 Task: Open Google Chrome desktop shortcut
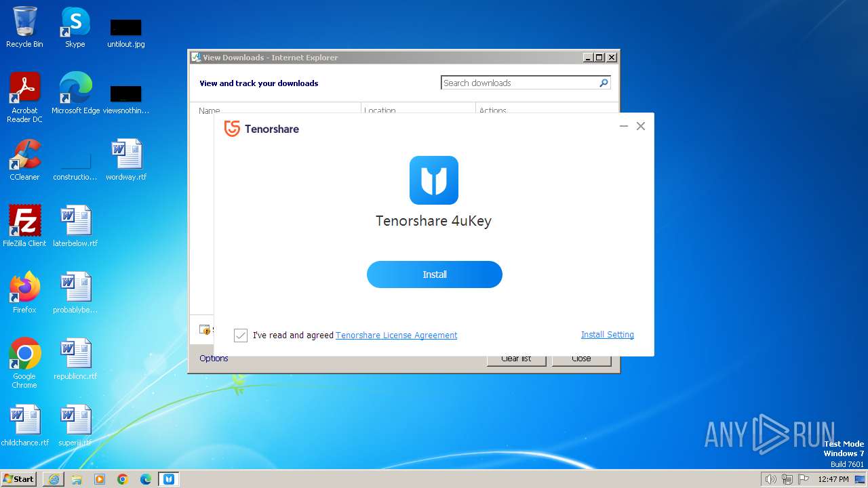point(24,363)
